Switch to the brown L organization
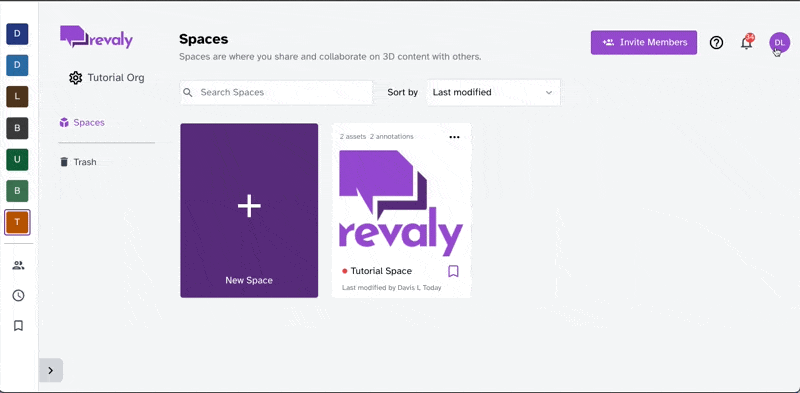 point(17,96)
